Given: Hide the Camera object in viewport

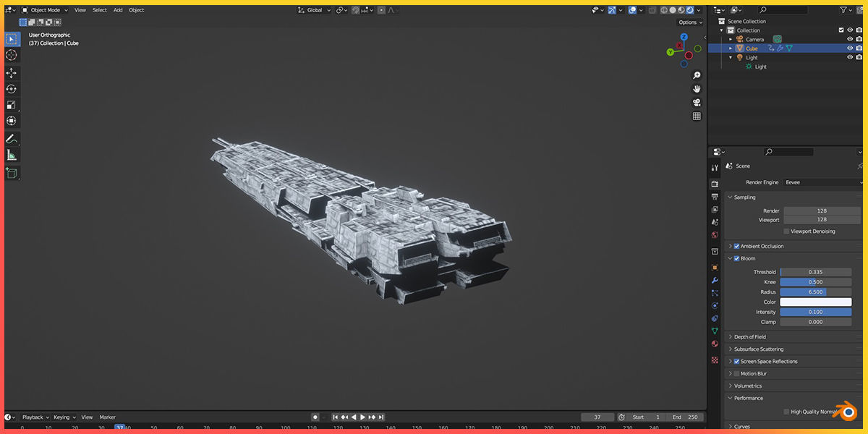Looking at the screenshot, I should coord(850,39).
